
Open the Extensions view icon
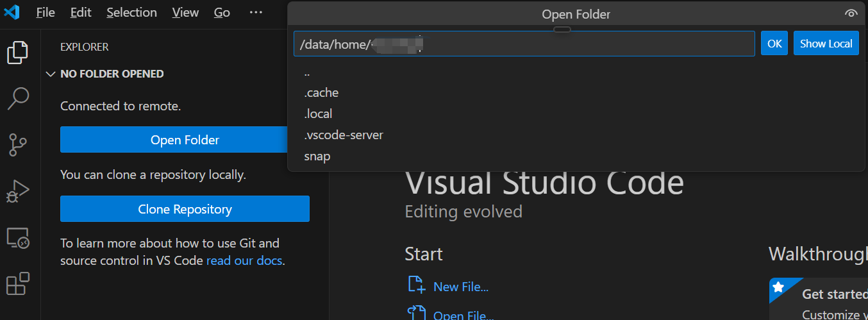coord(18,283)
